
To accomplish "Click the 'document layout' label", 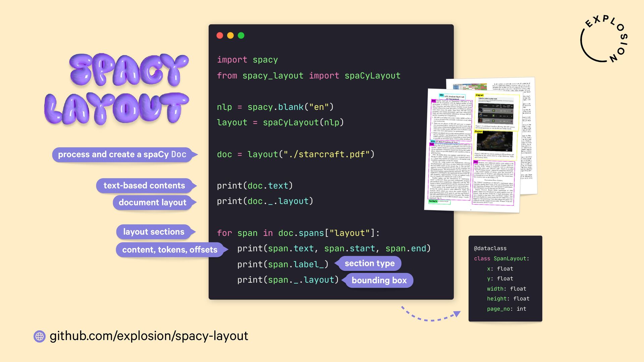I will point(152,203).
